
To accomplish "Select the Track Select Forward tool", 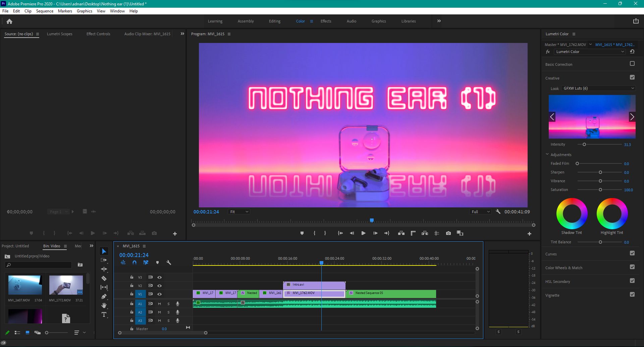I will pyautogui.click(x=104, y=260).
